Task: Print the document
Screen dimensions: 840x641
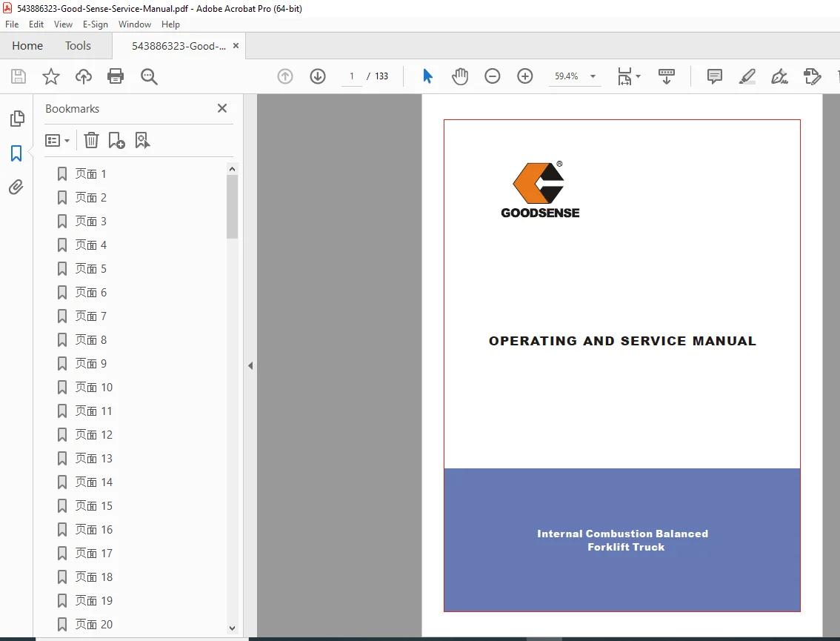Action: pyautogui.click(x=116, y=76)
